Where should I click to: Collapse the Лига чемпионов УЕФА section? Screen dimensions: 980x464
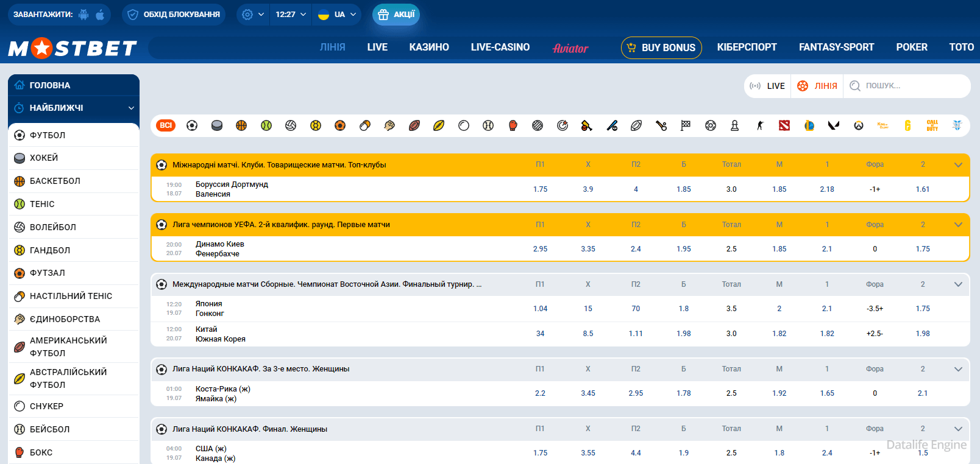tap(958, 225)
